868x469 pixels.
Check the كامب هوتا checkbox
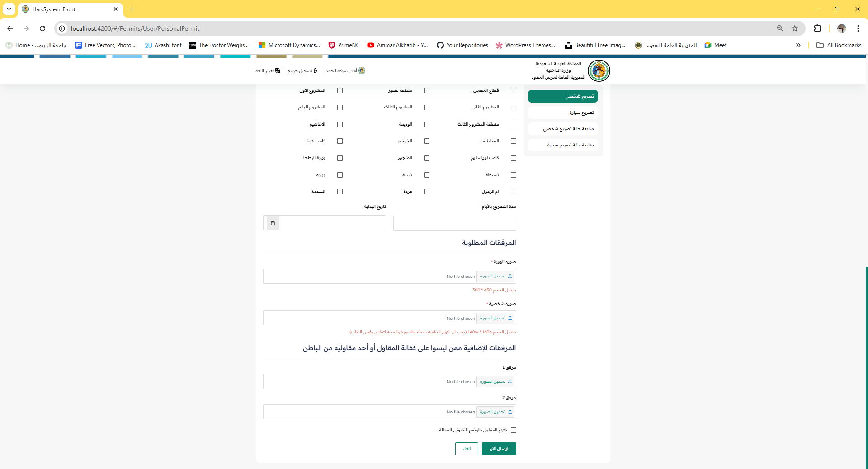pyautogui.click(x=340, y=141)
